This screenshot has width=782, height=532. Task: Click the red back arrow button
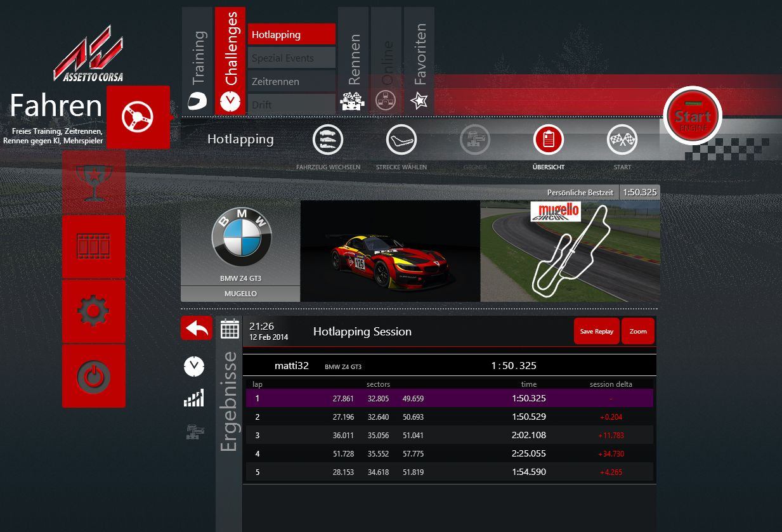pyautogui.click(x=197, y=328)
